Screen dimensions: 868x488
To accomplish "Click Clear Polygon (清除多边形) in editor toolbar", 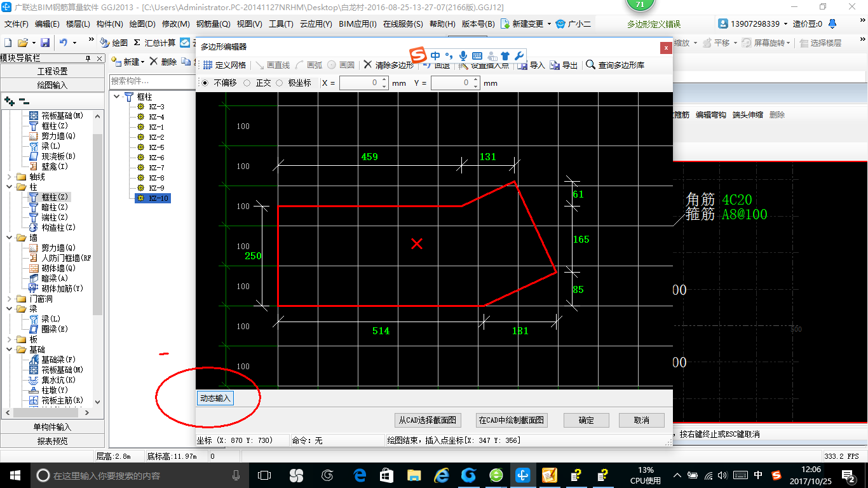I will click(387, 65).
